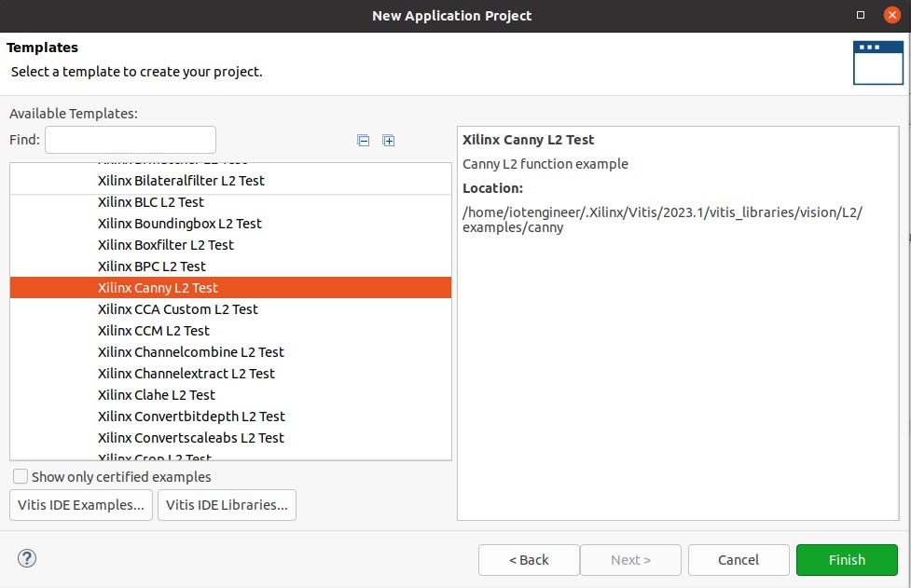Go back with the Back button
911x588 pixels.
tap(529, 560)
